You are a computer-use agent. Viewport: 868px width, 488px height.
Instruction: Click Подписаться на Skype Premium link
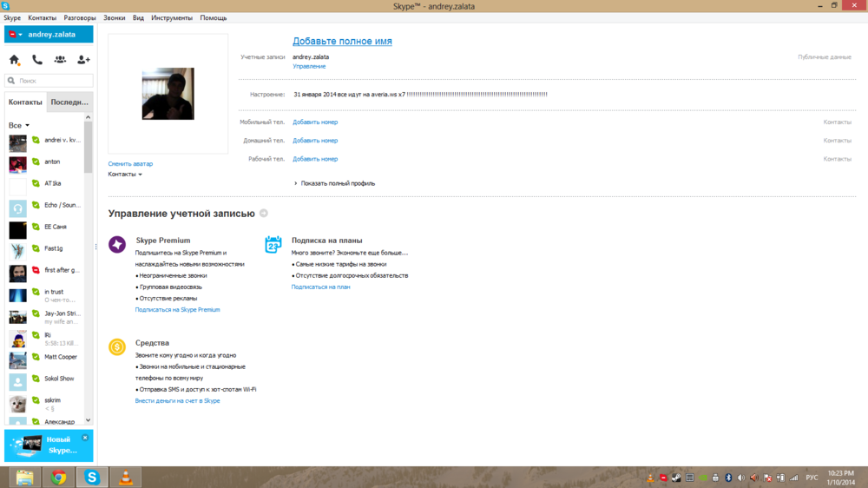177,310
